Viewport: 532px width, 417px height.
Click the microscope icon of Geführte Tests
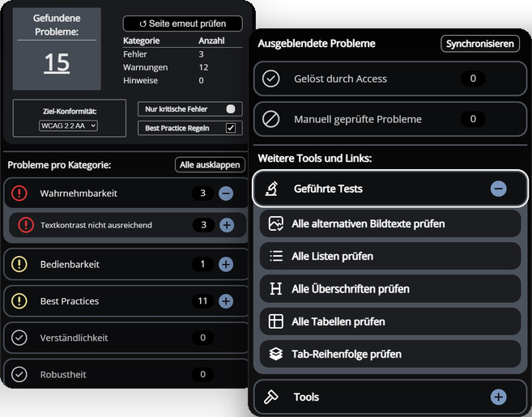[271, 189]
